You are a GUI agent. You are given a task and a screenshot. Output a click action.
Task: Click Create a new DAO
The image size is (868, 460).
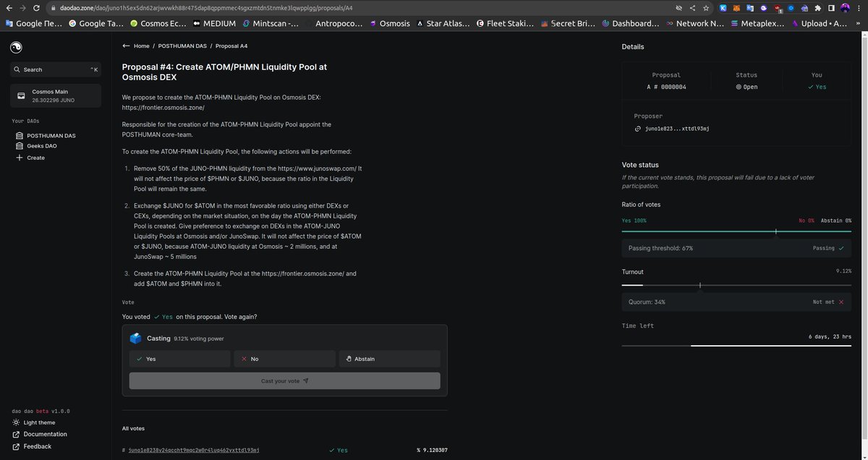click(35, 157)
